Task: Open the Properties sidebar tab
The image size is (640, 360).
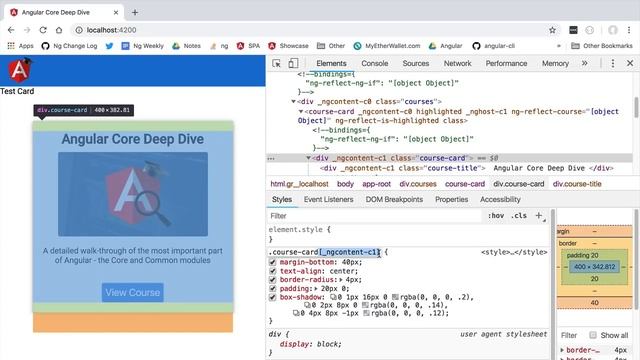Action: coord(451,200)
